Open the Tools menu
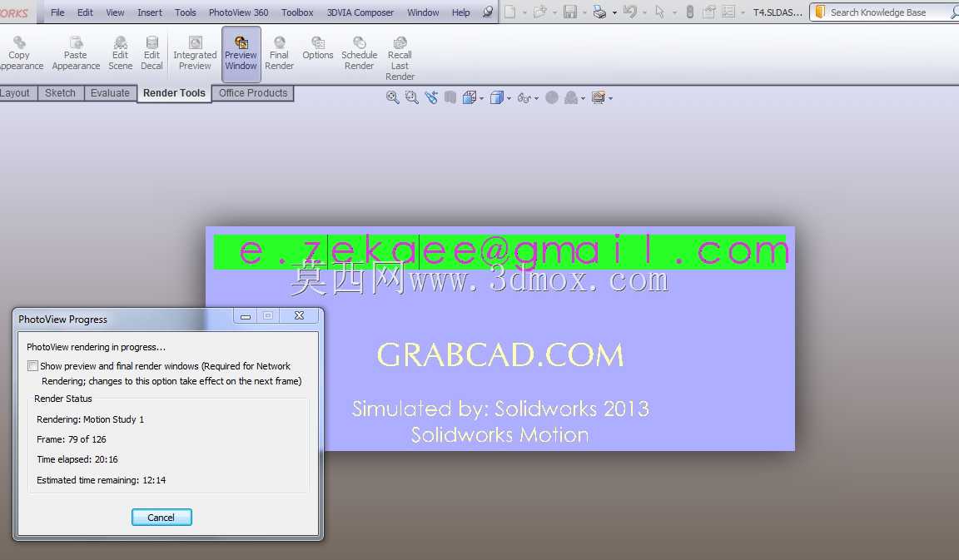The image size is (959, 560). pyautogui.click(x=186, y=12)
